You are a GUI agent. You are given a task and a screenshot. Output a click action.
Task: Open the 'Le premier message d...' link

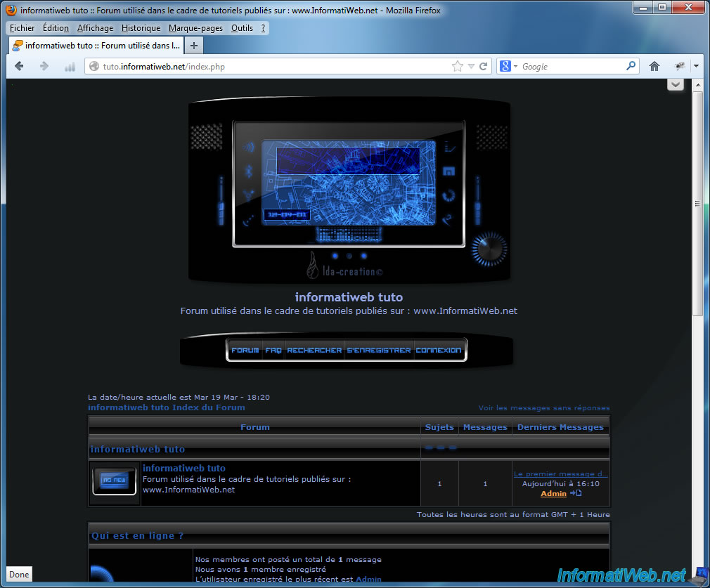tap(560, 474)
